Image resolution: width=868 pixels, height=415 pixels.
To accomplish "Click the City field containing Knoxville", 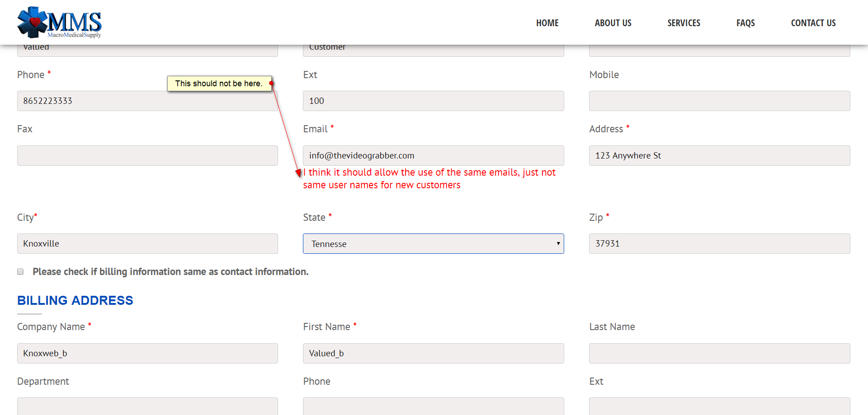I will tap(147, 244).
